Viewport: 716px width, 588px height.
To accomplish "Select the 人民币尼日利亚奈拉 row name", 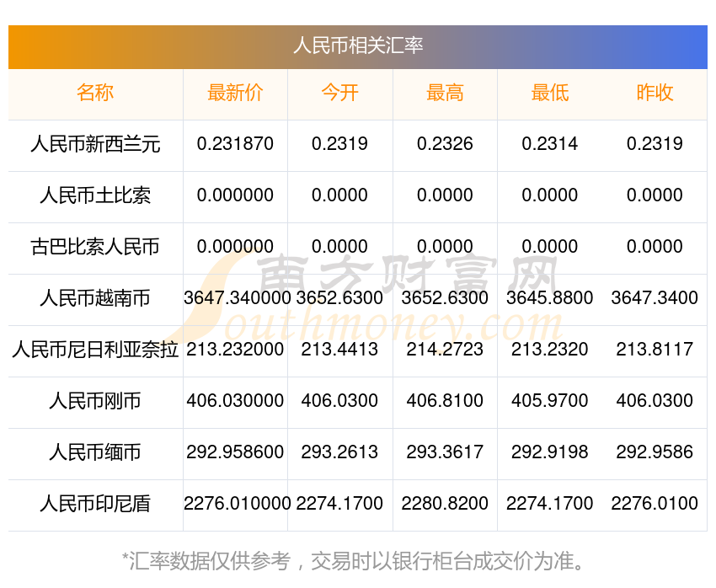I will click(95, 350).
